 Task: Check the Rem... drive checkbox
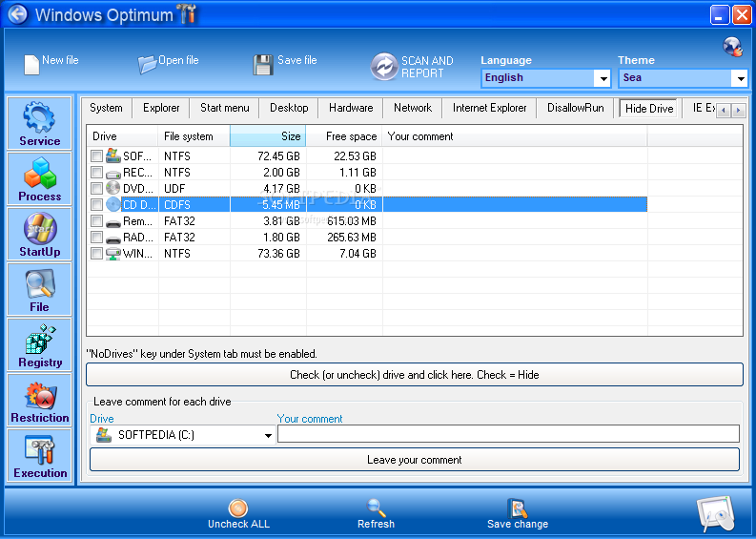click(x=97, y=221)
